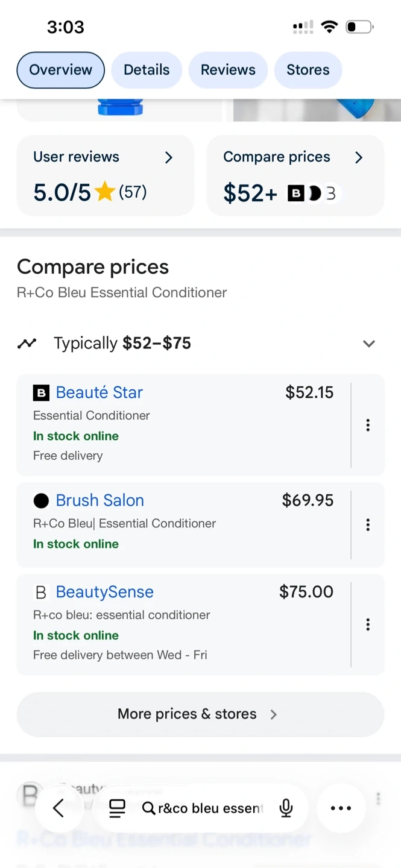The image size is (401, 868).
Task: Switch to the Details tab
Action: (x=147, y=70)
